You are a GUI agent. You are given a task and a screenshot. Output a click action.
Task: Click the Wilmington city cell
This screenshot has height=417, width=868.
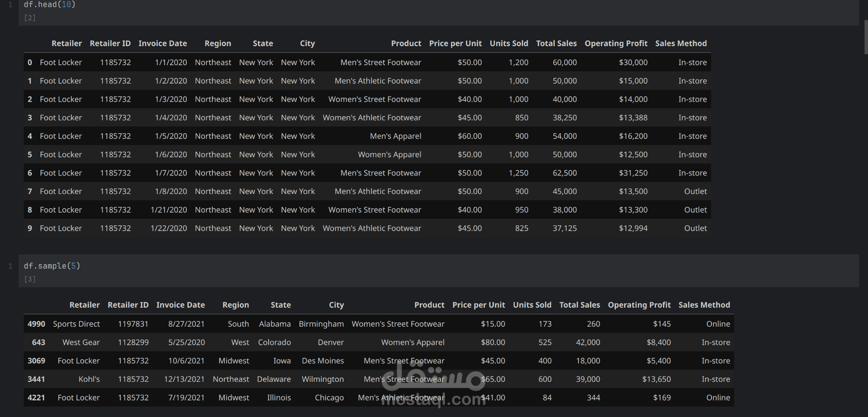click(x=323, y=379)
